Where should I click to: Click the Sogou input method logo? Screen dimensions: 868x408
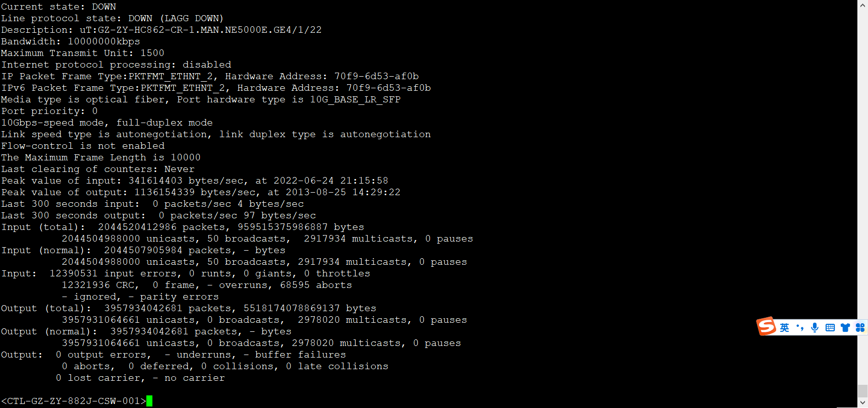[766, 326]
